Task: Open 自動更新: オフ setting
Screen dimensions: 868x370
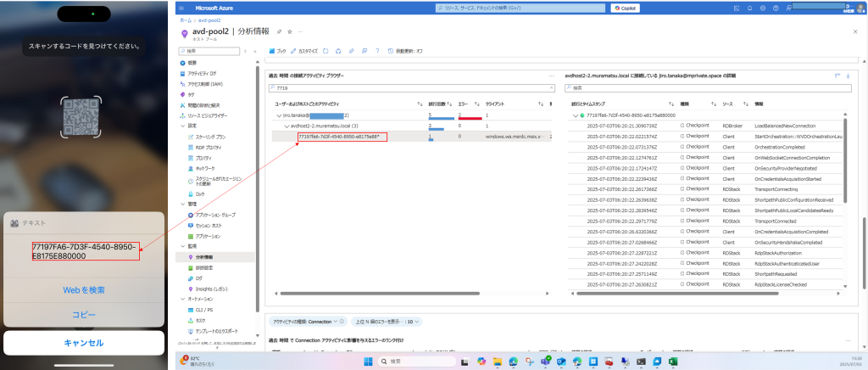Action: pyautogui.click(x=405, y=50)
